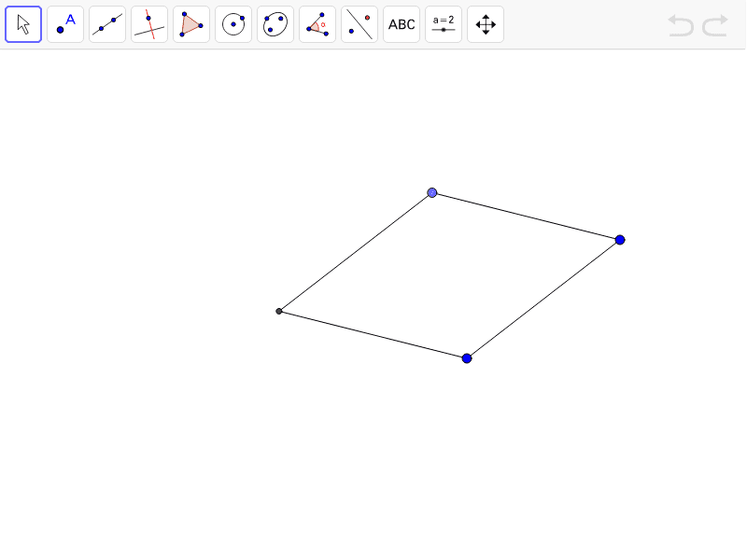Select the Point tool
This screenshot has height=560, width=747.
pos(65,24)
